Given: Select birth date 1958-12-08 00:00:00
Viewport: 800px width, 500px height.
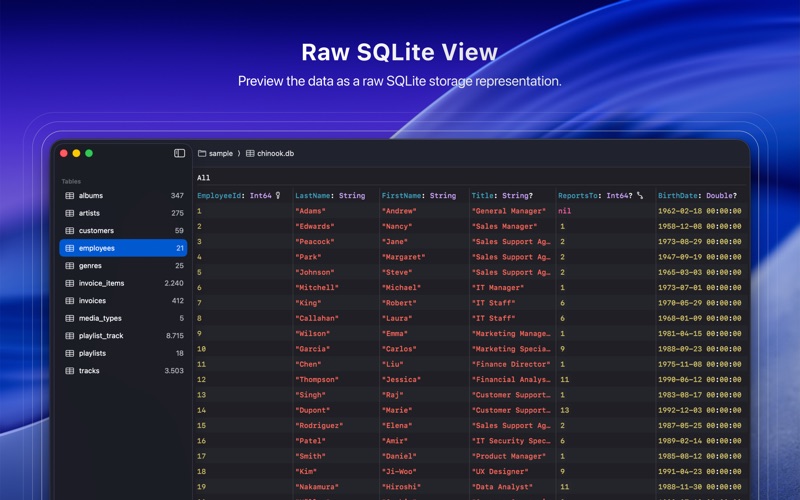Looking at the screenshot, I should click(699, 226).
